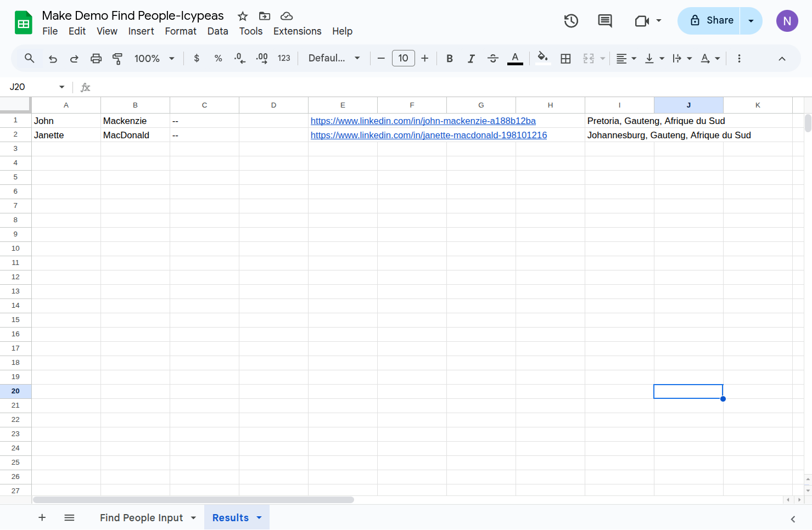
Task: Toggle strikethrough formatting
Action: (493, 58)
